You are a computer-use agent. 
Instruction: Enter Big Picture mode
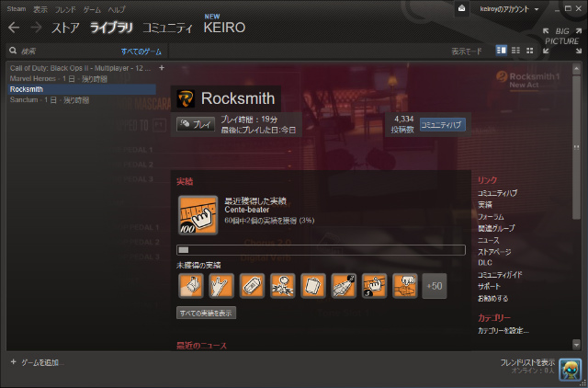pyautogui.click(x=561, y=40)
